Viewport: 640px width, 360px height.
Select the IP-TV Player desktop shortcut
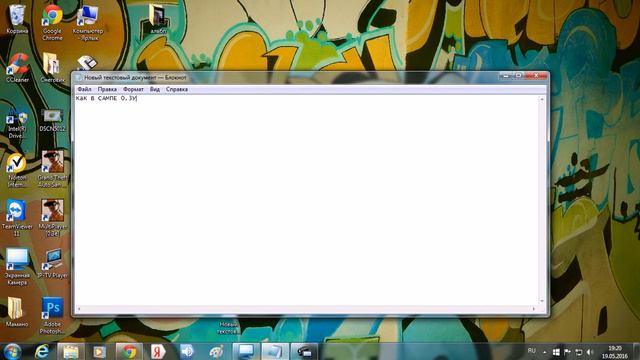coord(53,264)
